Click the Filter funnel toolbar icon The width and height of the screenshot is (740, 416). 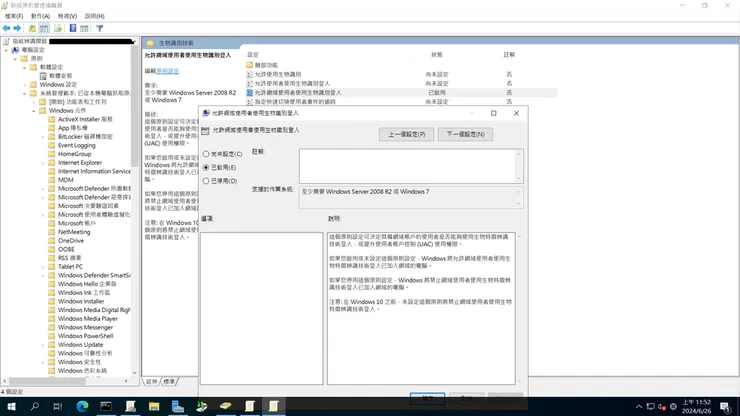pos(100,28)
